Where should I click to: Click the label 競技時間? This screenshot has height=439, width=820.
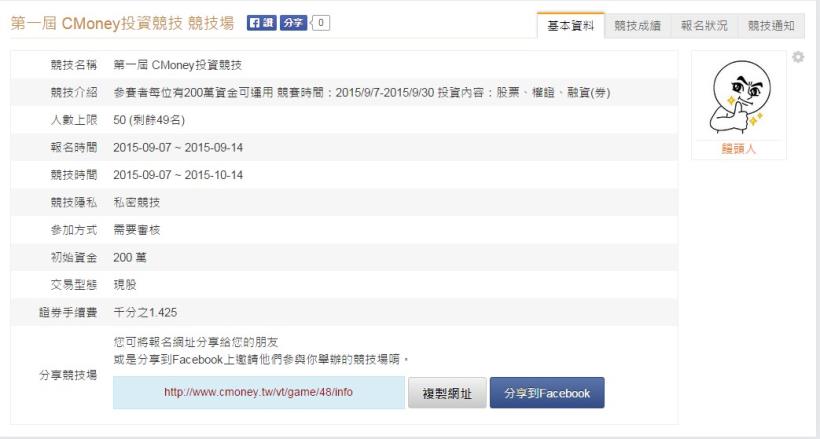pos(74,175)
